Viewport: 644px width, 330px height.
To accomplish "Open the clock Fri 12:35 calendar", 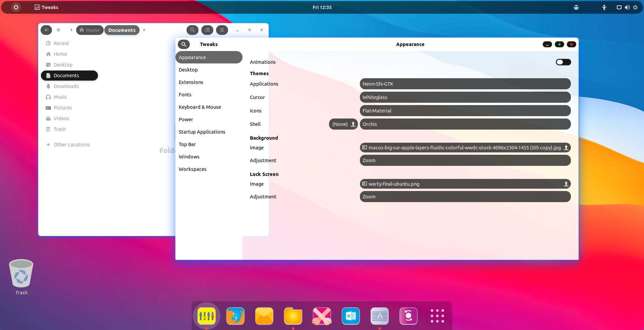I will pyautogui.click(x=322, y=7).
